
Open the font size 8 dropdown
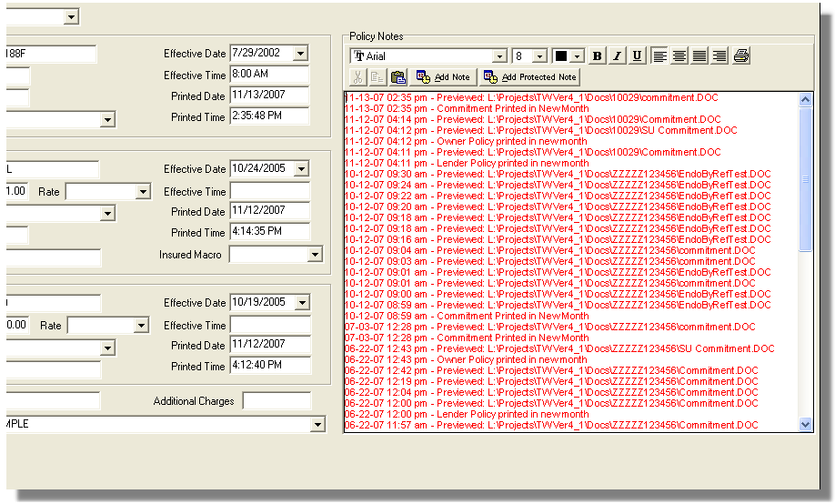[540, 56]
